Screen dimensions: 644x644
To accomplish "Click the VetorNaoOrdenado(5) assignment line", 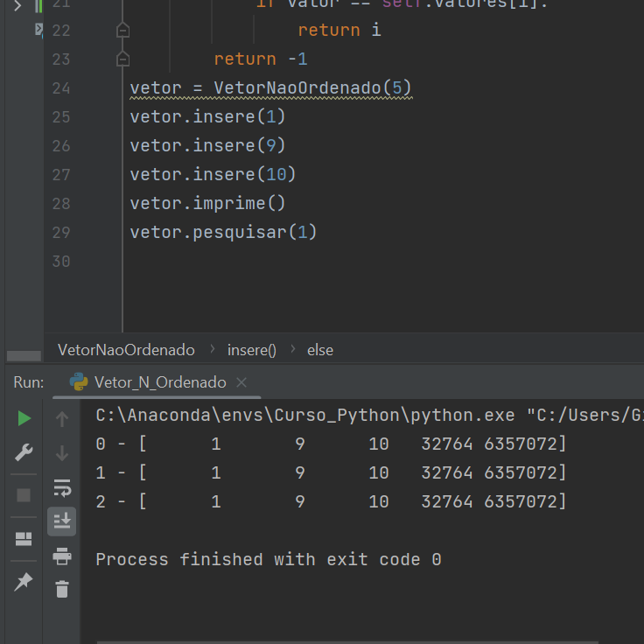I will coord(270,87).
